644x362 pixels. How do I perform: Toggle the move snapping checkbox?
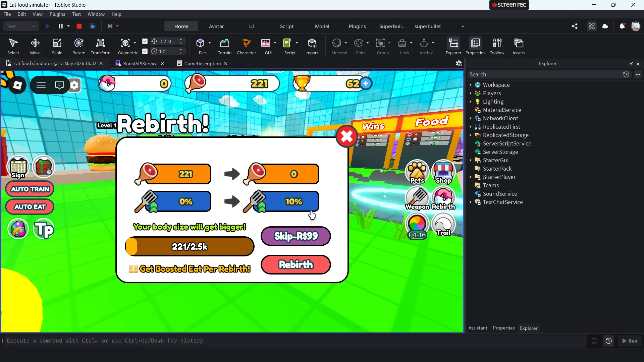[145, 41]
